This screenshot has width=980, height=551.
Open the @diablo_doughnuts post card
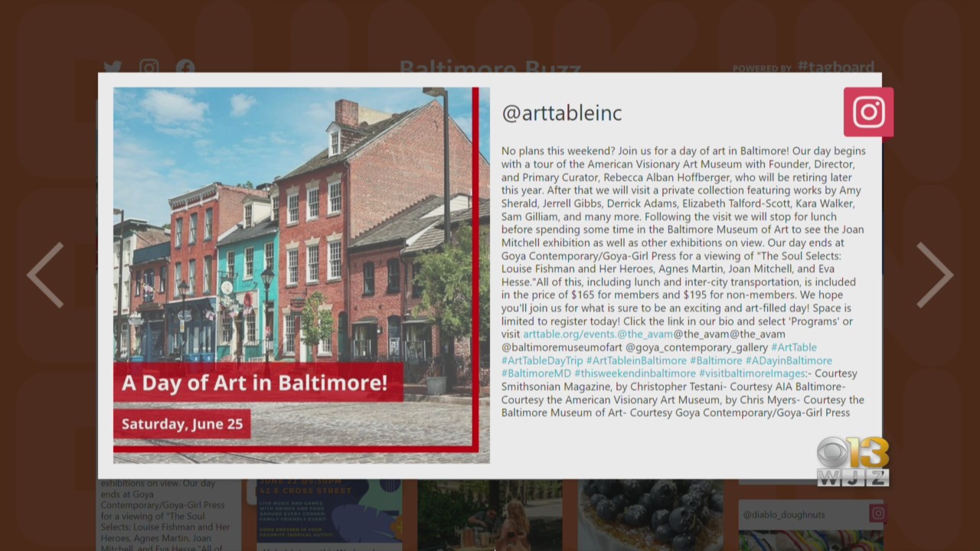pyautogui.click(x=812, y=525)
